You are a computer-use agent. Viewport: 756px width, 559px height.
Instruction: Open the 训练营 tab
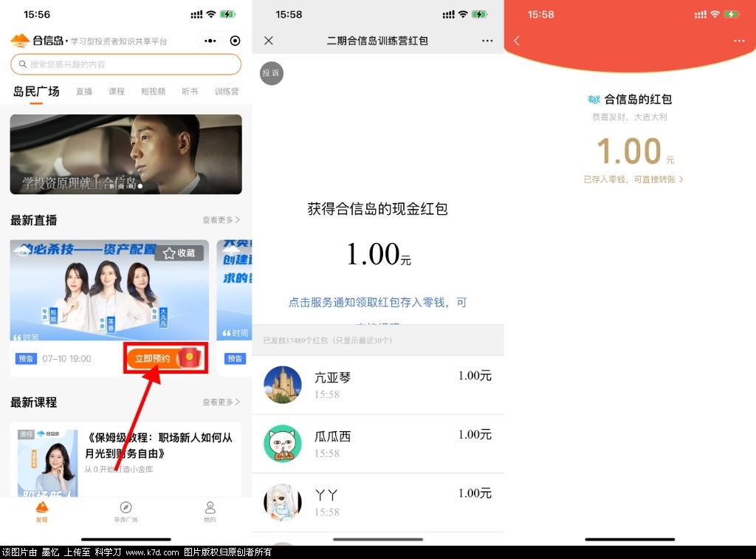tap(227, 92)
